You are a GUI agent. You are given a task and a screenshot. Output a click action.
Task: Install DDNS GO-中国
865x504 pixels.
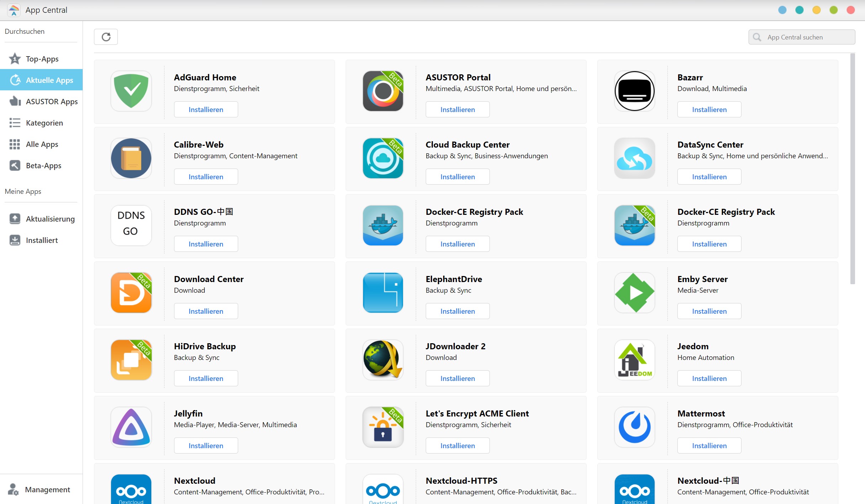[x=206, y=244]
